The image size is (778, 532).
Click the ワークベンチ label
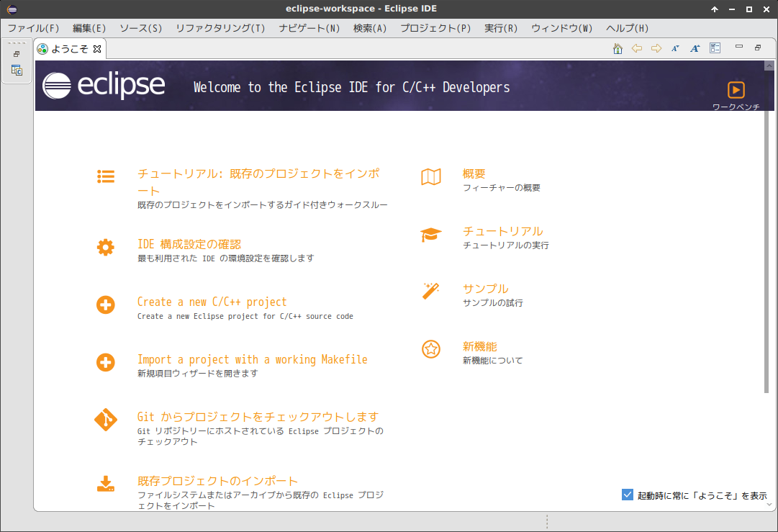click(x=736, y=107)
